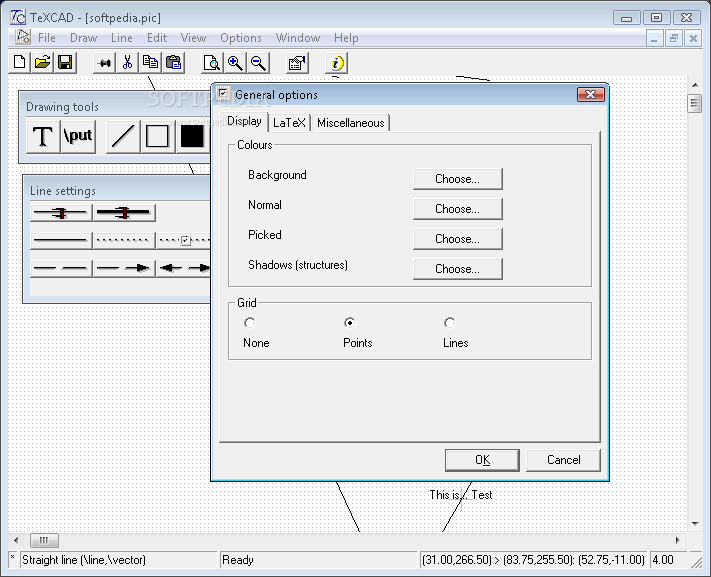Click the page preview magnifier icon

point(212,63)
